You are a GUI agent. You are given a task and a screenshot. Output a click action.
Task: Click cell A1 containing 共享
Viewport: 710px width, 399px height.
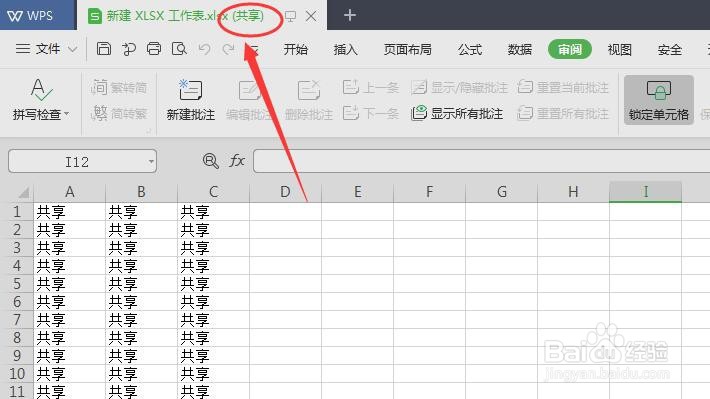point(69,212)
